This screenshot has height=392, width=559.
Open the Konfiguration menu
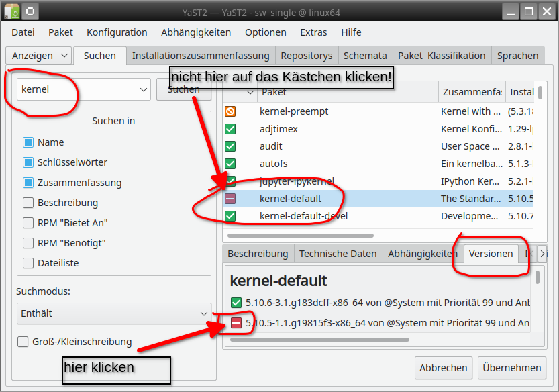[x=117, y=32]
